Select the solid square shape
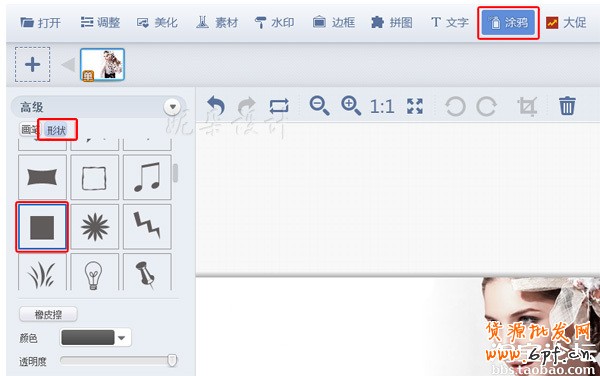Image resolution: width=600 pixels, height=376 pixels. tap(42, 227)
